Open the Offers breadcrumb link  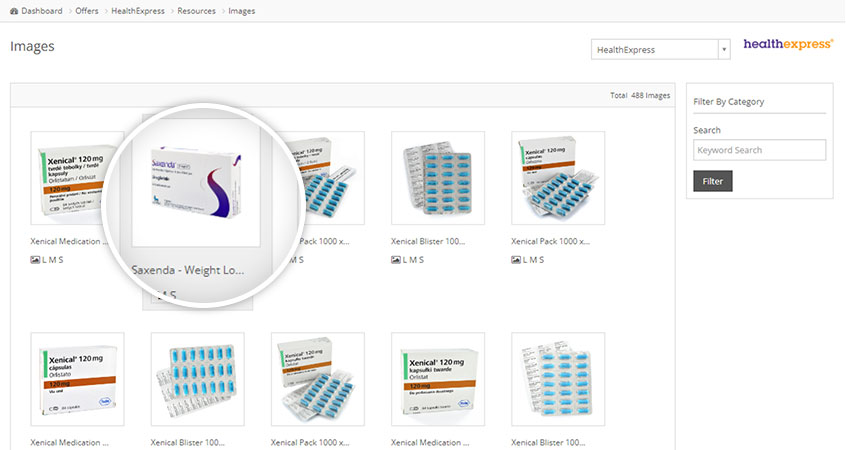coord(87,11)
